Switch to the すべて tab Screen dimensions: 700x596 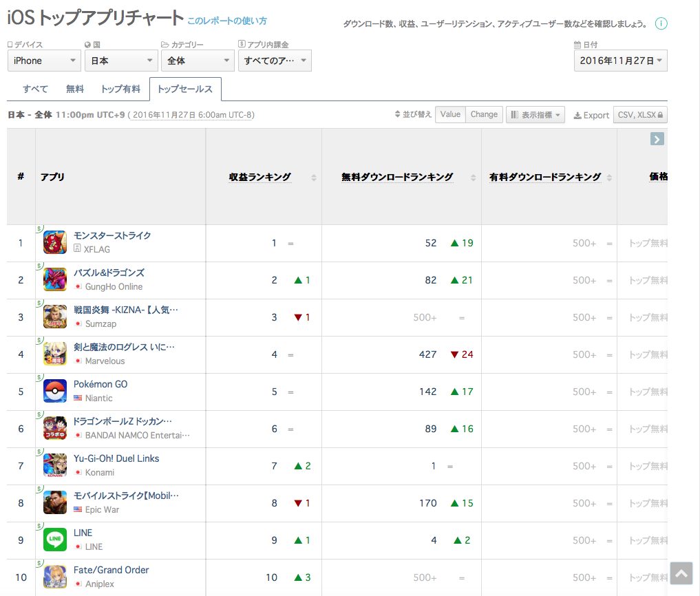tap(35, 89)
